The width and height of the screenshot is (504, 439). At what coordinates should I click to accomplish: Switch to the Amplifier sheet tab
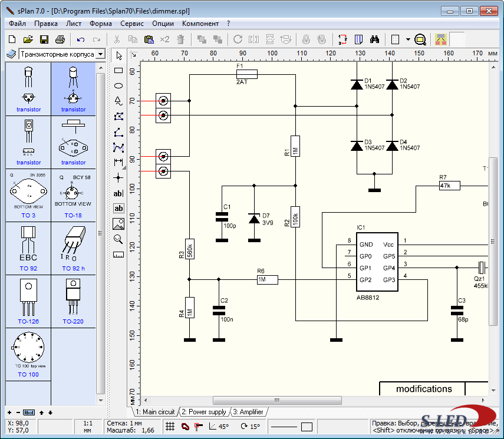click(248, 412)
